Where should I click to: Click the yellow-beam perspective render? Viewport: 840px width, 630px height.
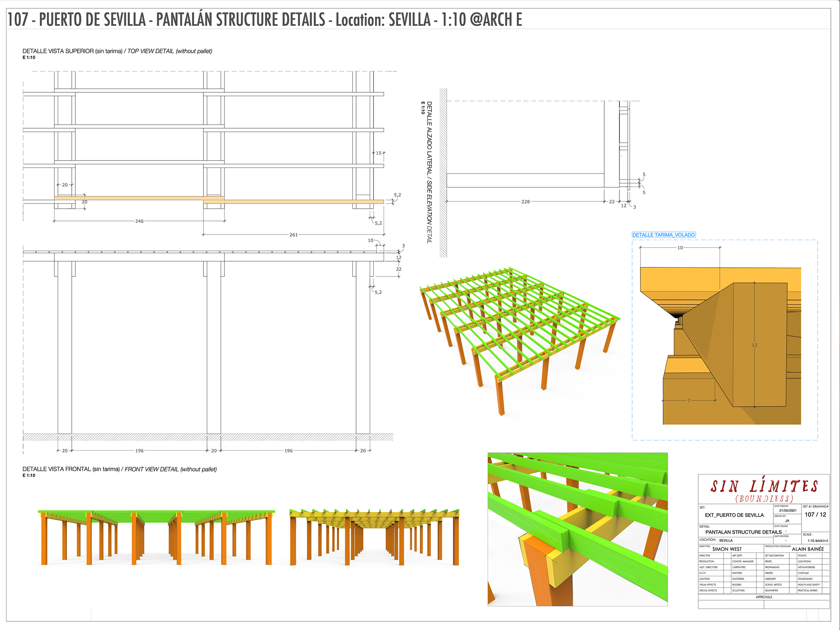[x=374, y=537]
